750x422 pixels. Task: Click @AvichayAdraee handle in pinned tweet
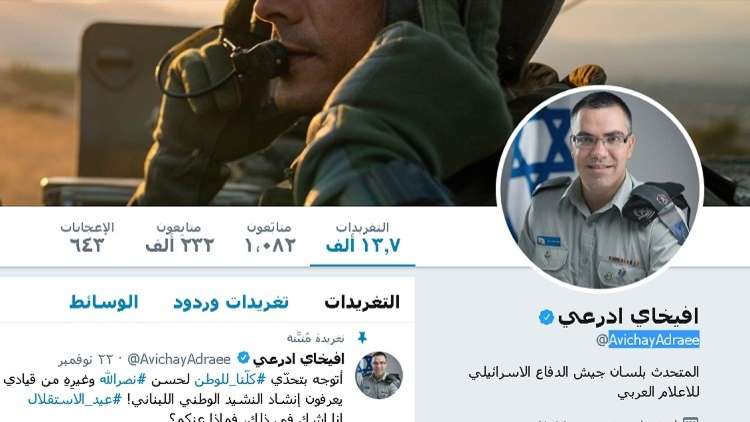179,359
